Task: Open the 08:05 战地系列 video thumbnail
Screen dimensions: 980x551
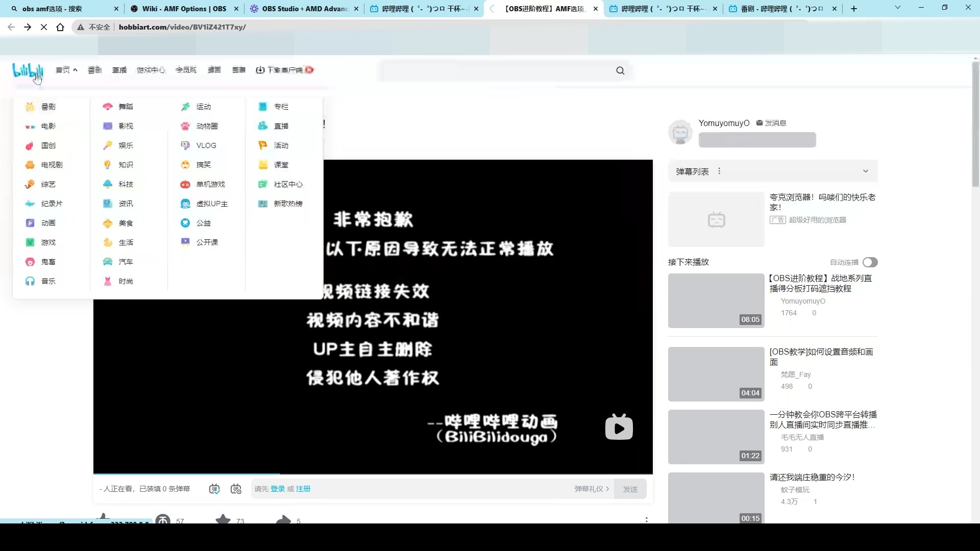Action: point(716,300)
